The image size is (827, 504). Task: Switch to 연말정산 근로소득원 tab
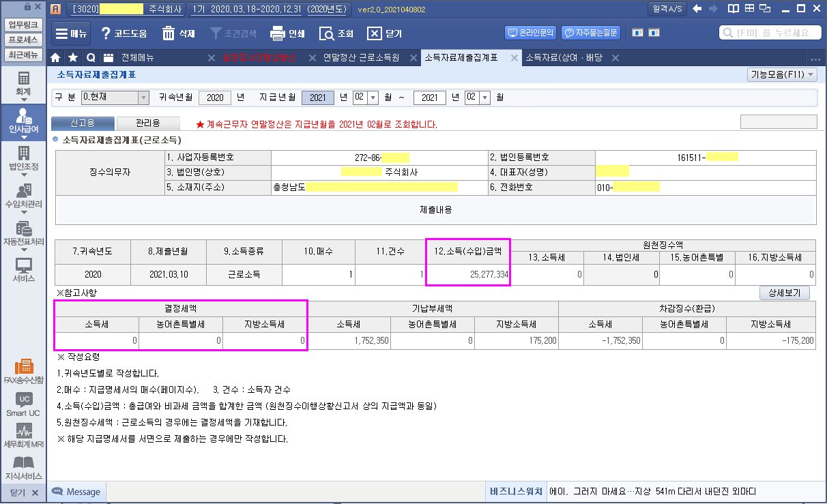coord(361,58)
